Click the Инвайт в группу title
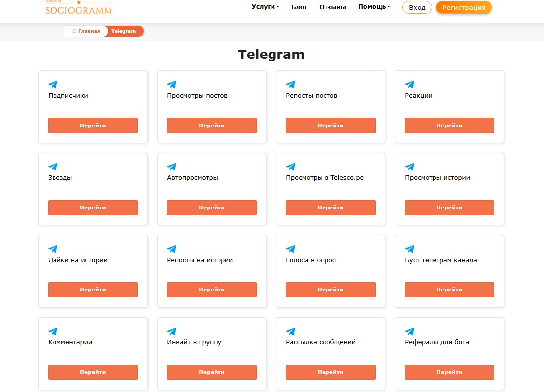The height and width of the screenshot is (392, 544). click(x=194, y=342)
